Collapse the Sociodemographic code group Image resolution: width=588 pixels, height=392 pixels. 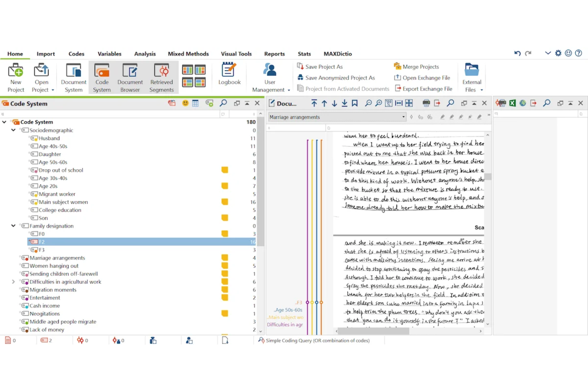[x=13, y=130]
